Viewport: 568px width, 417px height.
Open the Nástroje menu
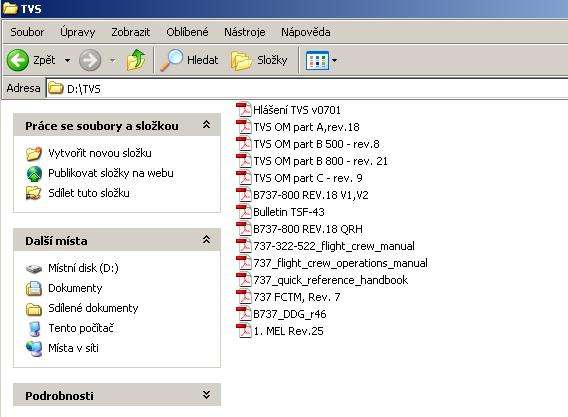click(245, 32)
